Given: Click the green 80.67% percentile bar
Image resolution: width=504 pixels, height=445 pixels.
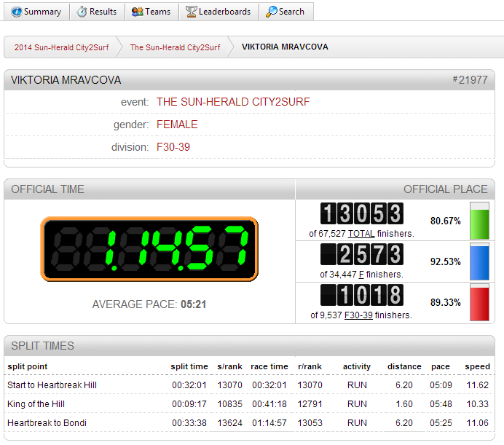Looking at the screenshot, I should (479, 221).
